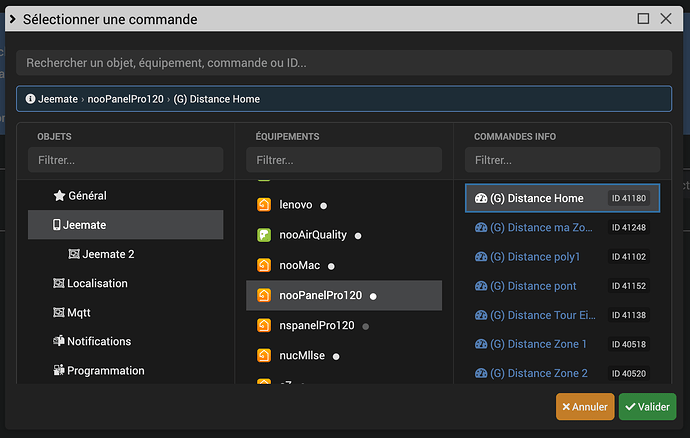Click the Général star icon

(59, 195)
